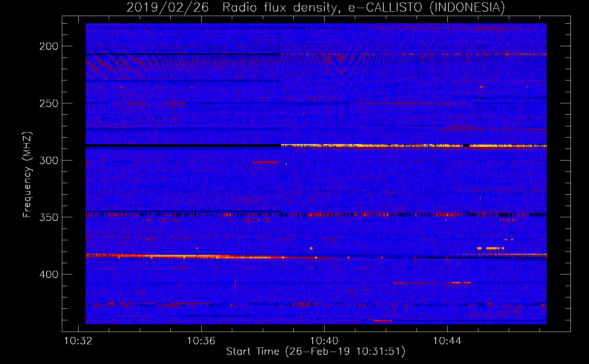Viewport: 589px width, 364px height.
Task: Click the 250 frequency tick label
Action: [49, 103]
